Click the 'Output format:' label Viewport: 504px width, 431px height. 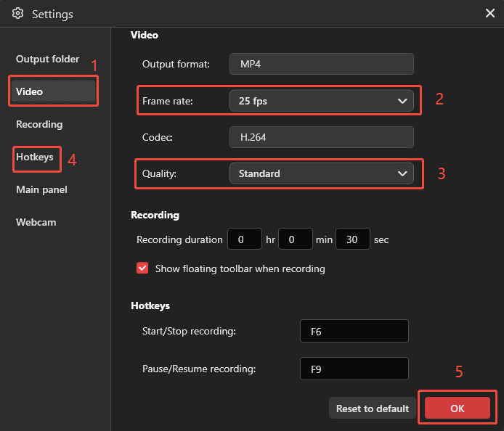(176, 64)
